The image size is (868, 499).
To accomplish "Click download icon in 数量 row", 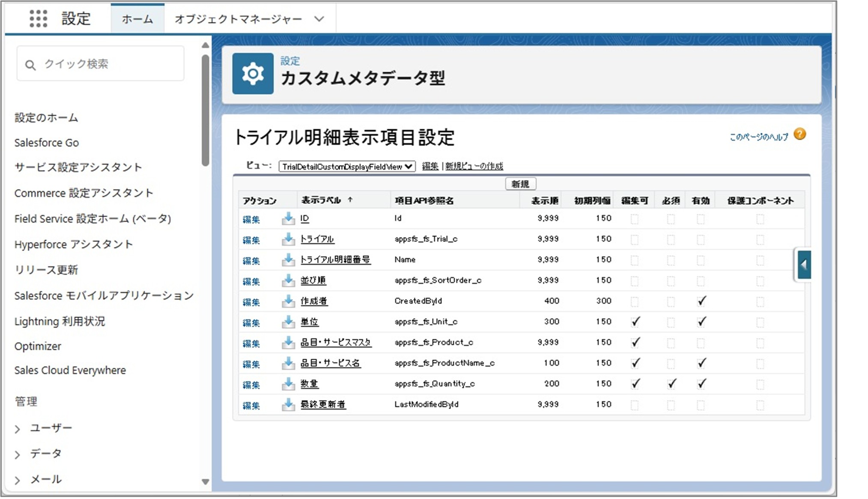I will coord(288,384).
